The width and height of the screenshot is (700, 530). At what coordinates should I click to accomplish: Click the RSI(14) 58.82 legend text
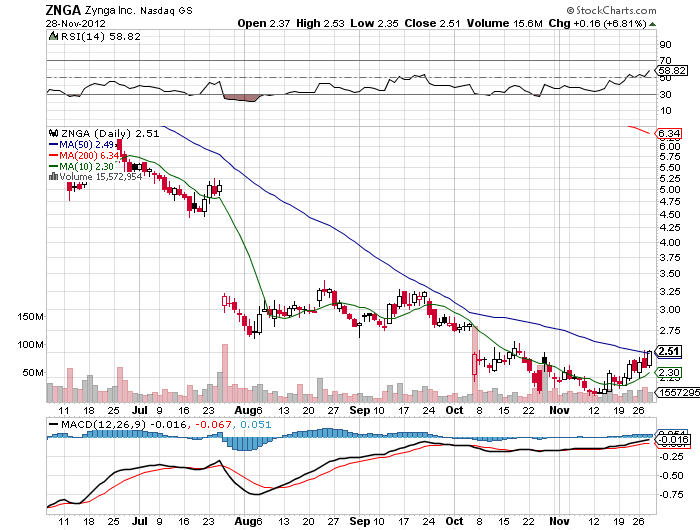click(100, 37)
